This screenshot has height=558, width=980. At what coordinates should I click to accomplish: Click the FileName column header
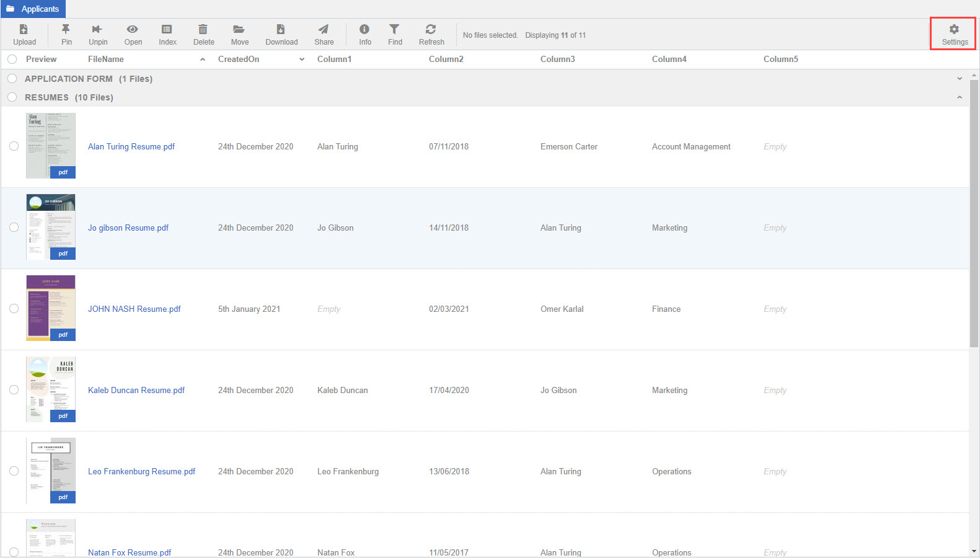tap(106, 60)
